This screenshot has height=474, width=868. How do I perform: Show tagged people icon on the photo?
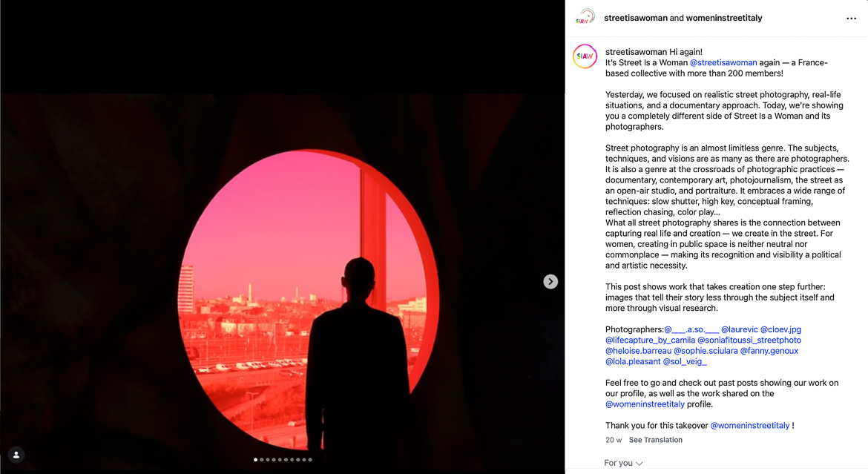pyautogui.click(x=16, y=455)
